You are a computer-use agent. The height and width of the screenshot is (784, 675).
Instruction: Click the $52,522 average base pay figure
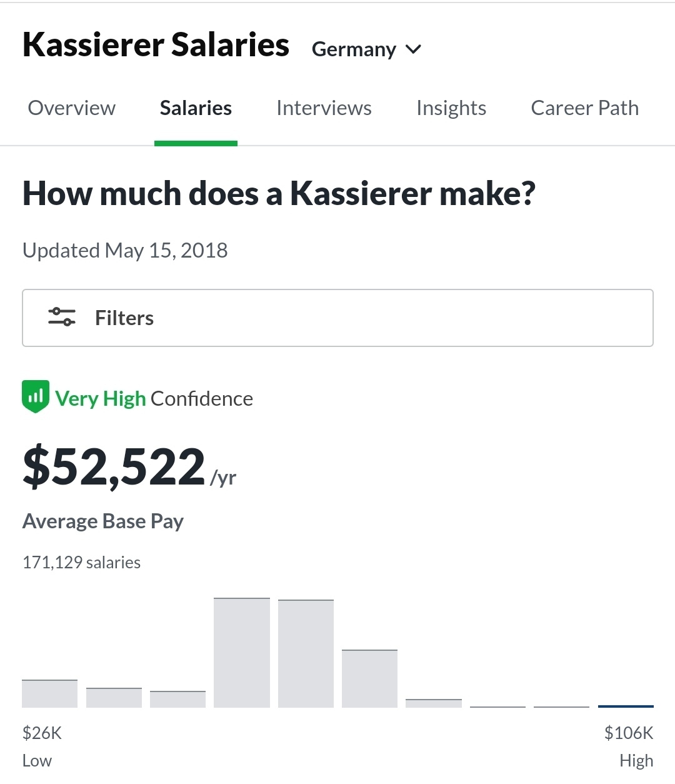pyautogui.click(x=114, y=468)
